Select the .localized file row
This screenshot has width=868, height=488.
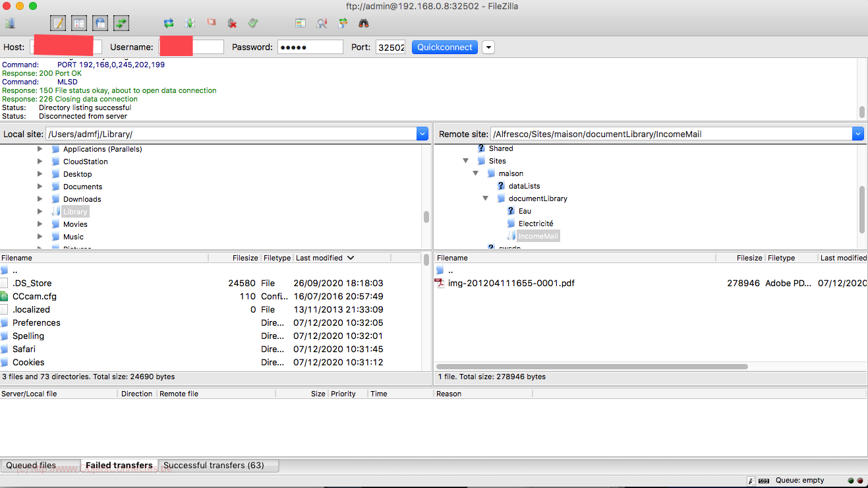[211, 309]
